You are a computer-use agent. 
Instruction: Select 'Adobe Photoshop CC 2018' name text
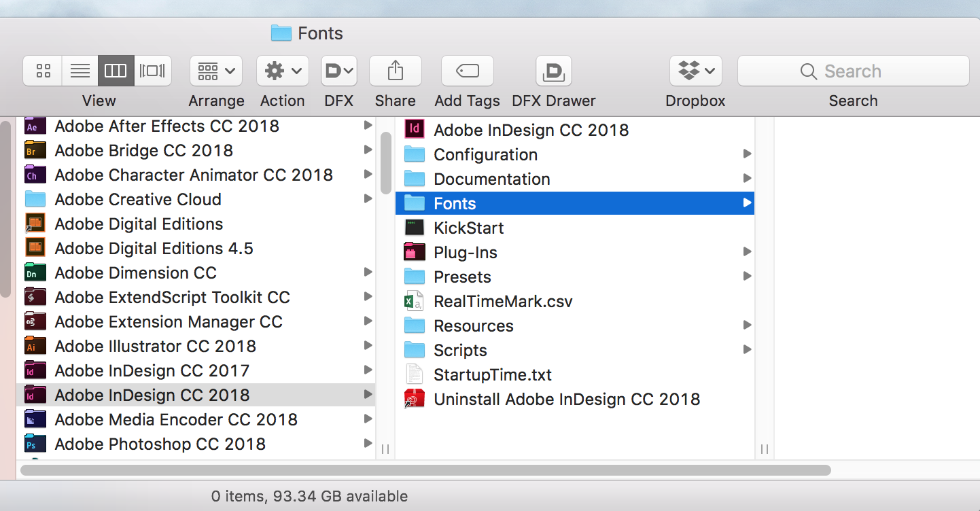click(160, 444)
